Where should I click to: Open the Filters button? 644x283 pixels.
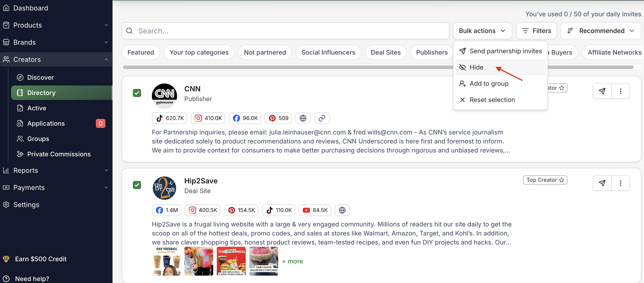(x=536, y=31)
